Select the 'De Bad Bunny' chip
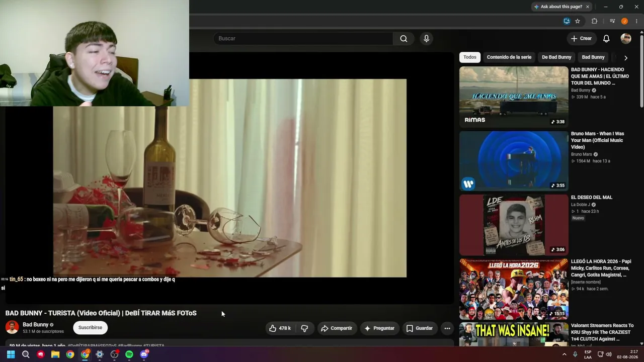 point(556,57)
